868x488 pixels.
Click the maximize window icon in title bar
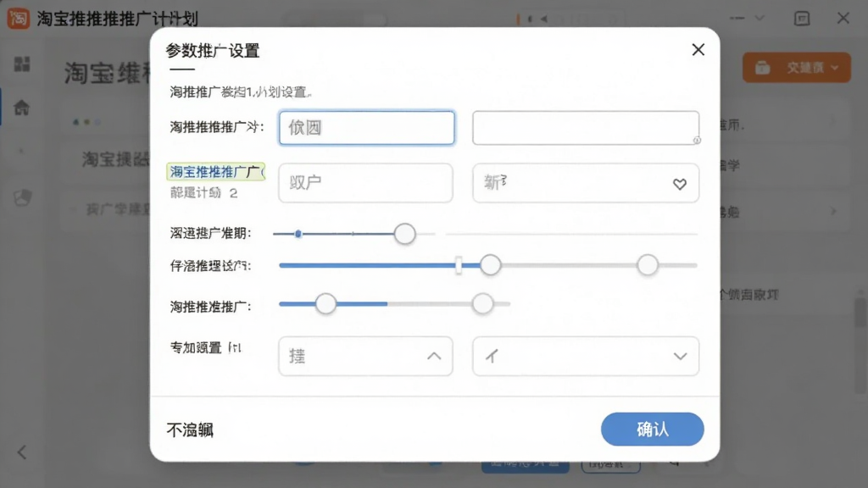[x=802, y=19]
